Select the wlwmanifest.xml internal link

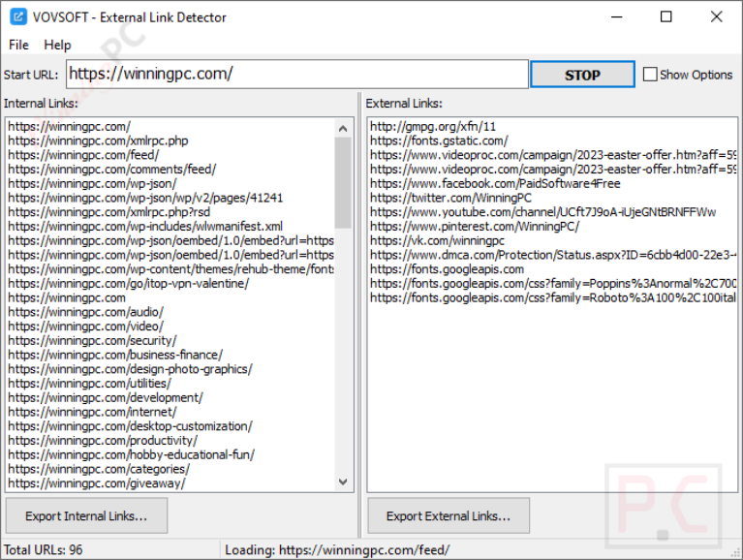(x=145, y=226)
